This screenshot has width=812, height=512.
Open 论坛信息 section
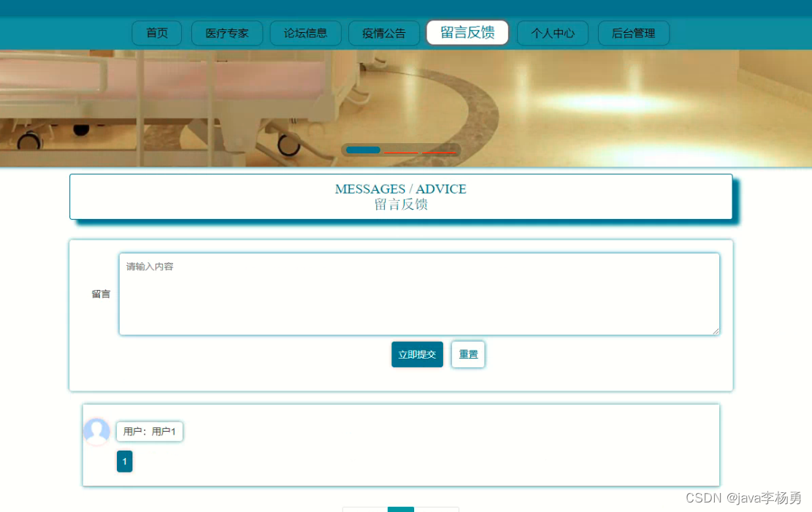[305, 33]
